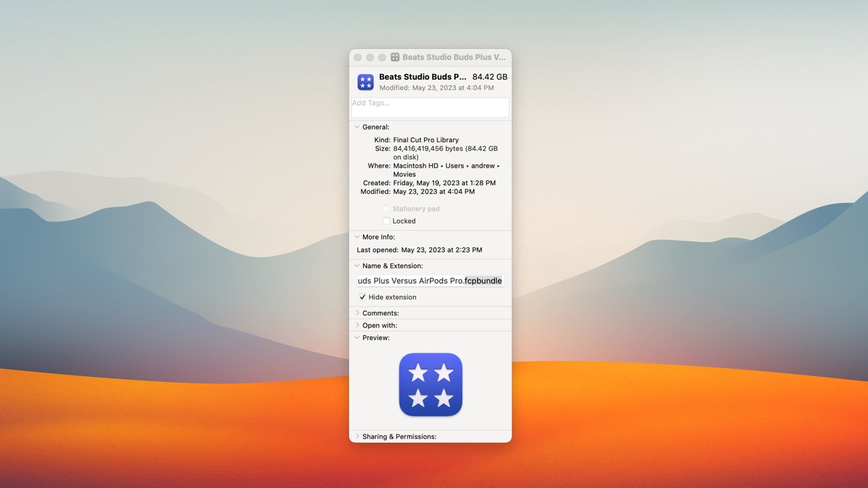Collapse the Preview section

[x=357, y=338]
